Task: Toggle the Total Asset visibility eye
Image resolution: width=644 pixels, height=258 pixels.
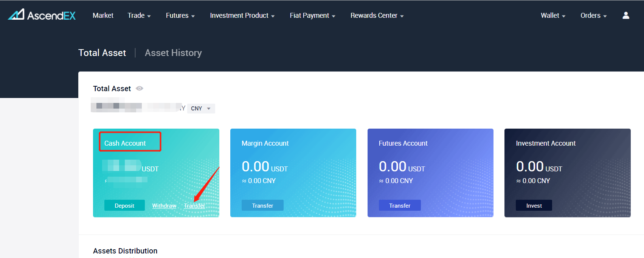Action: click(140, 89)
